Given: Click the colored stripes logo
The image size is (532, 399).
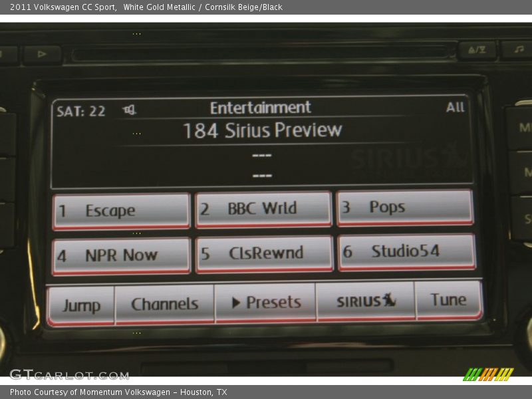Looking at the screenshot, I should point(487,374).
